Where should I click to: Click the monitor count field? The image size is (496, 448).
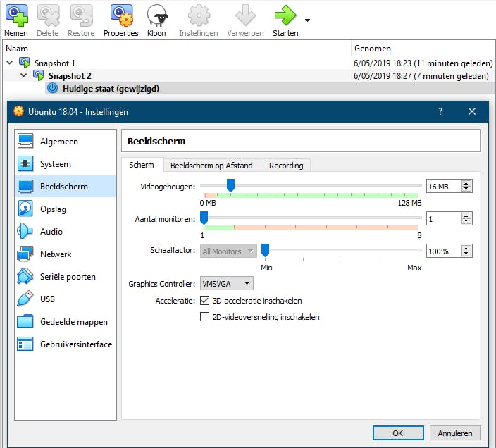444,219
